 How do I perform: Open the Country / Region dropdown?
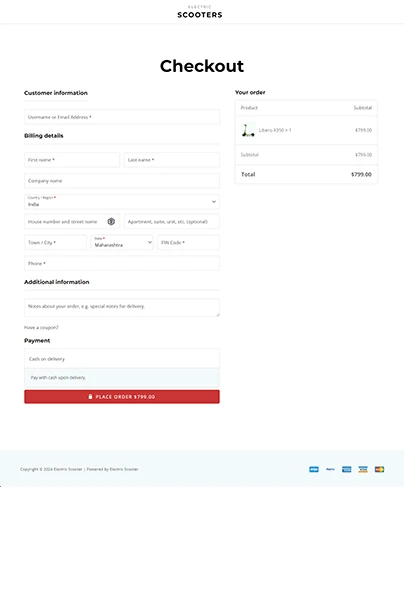(x=122, y=202)
